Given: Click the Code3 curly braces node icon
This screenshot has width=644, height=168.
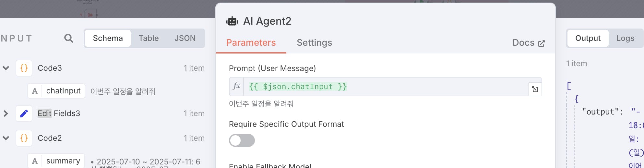Looking at the screenshot, I should (24, 68).
